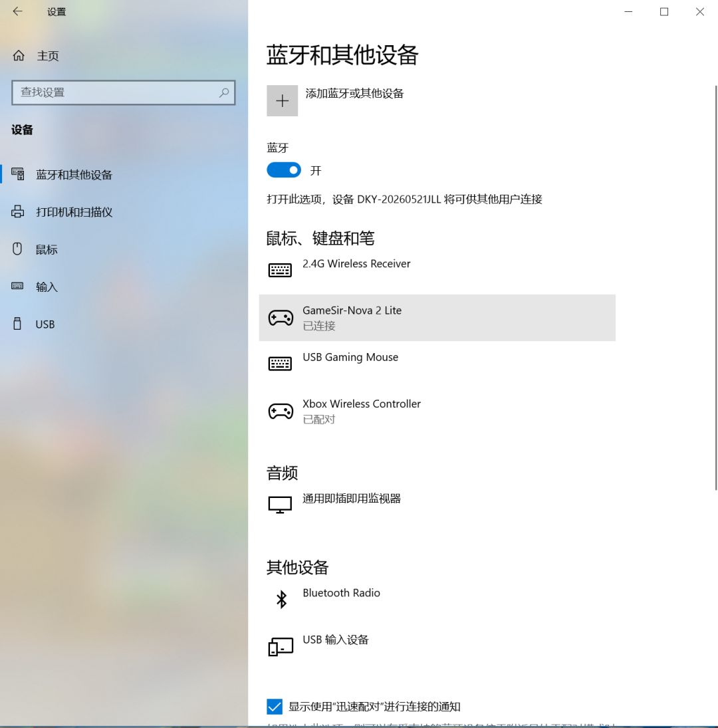Turn off the 蓝牙 toggle switch
Viewport: 718px width, 728px height.
tap(284, 170)
